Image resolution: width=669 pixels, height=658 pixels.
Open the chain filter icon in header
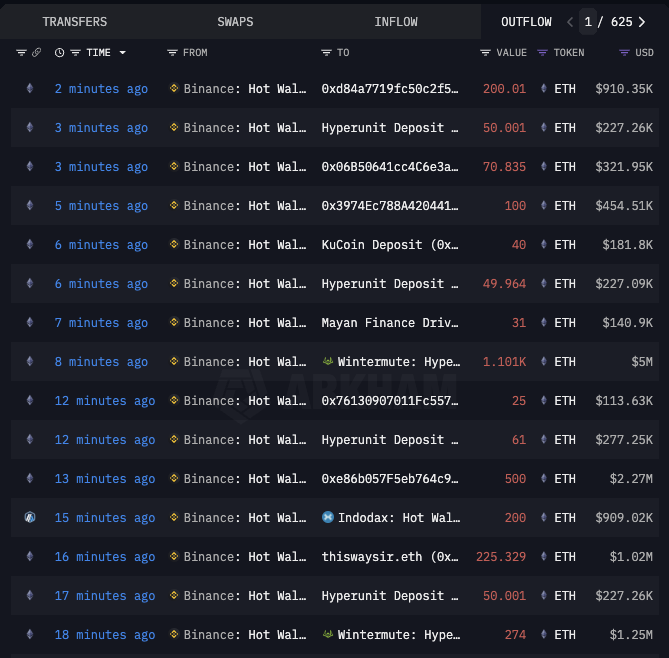click(21, 52)
